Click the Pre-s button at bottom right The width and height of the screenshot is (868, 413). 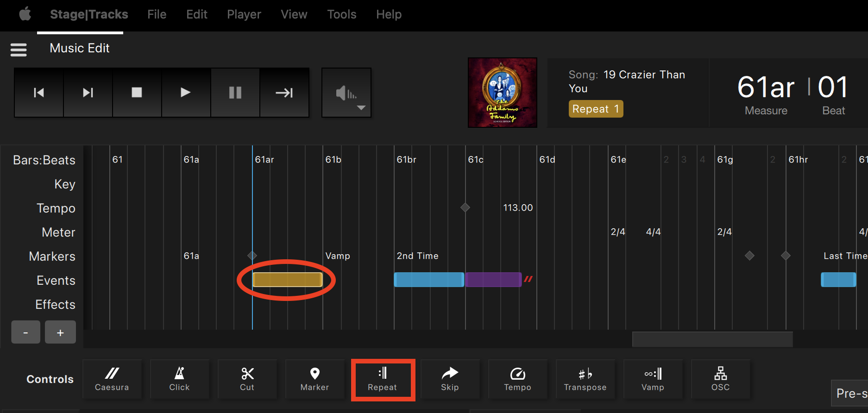850,393
